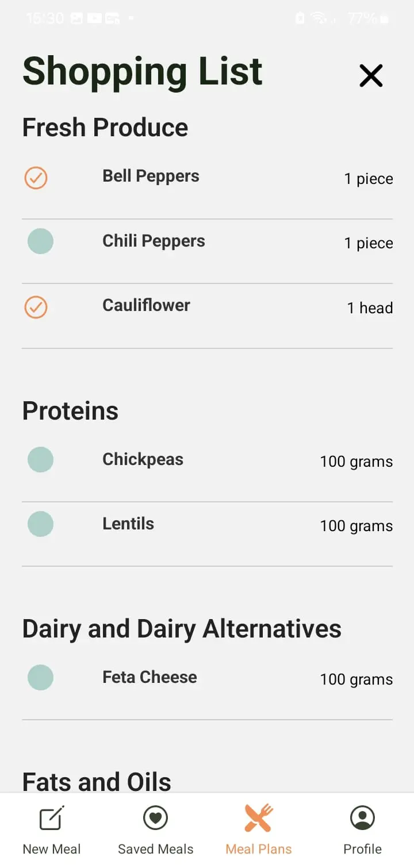The width and height of the screenshot is (414, 868).
Task: Tap the battery percentage in status bar
Action: pos(361,18)
